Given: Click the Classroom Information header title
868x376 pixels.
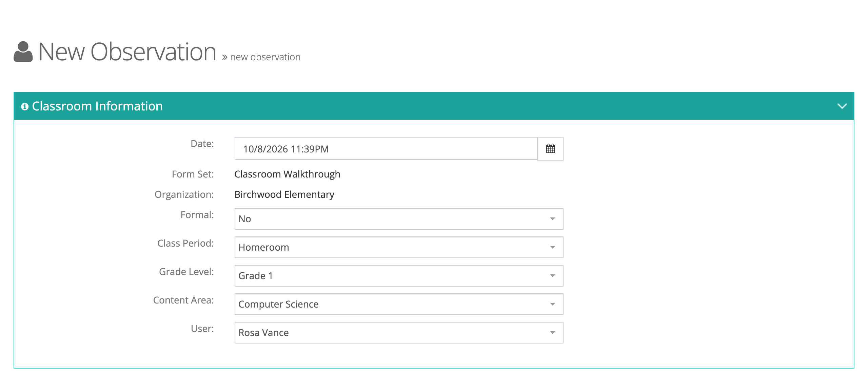Looking at the screenshot, I should tap(97, 106).
